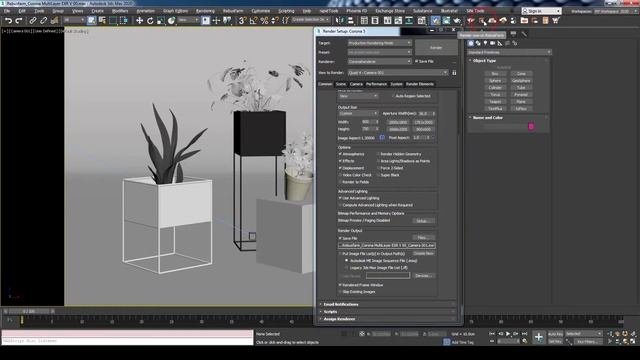Activate the Bind to Space Warp tool
This screenshot has height=360, width=640.
[54, 20]
